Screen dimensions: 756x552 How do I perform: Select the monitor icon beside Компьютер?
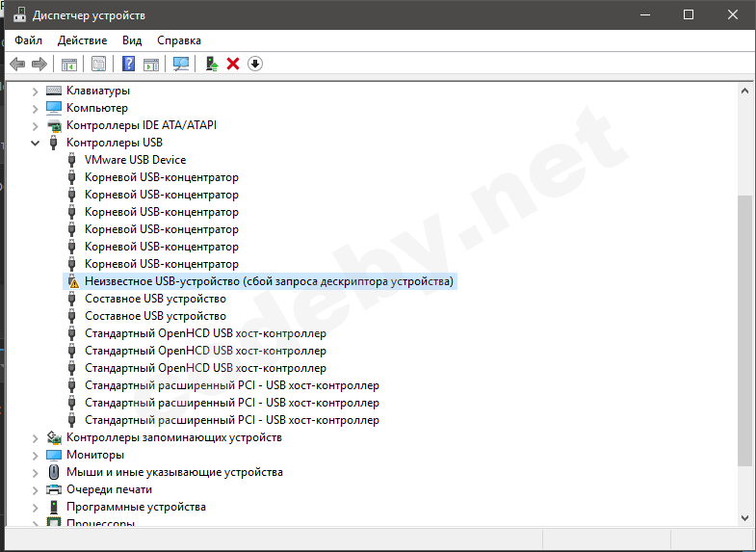[x=54, y=108]
